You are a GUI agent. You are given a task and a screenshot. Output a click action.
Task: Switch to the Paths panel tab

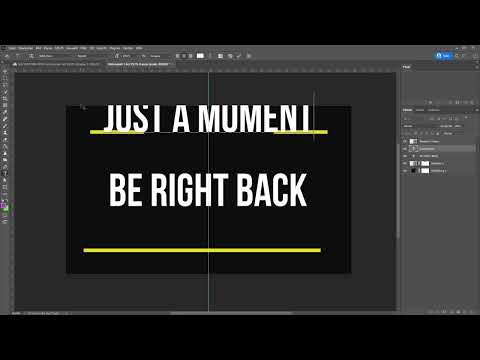434,110
